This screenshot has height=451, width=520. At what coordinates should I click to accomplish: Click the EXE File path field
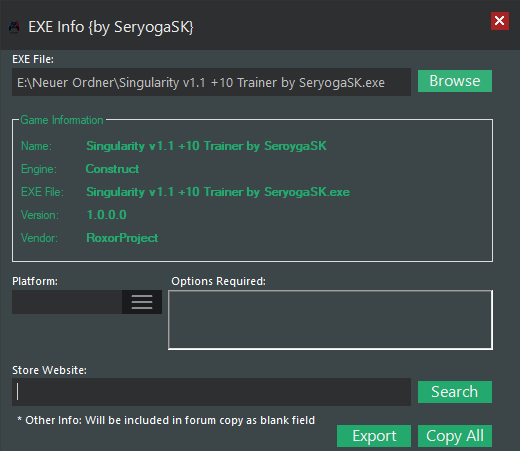pyautogui.click(x=211, y=82)
